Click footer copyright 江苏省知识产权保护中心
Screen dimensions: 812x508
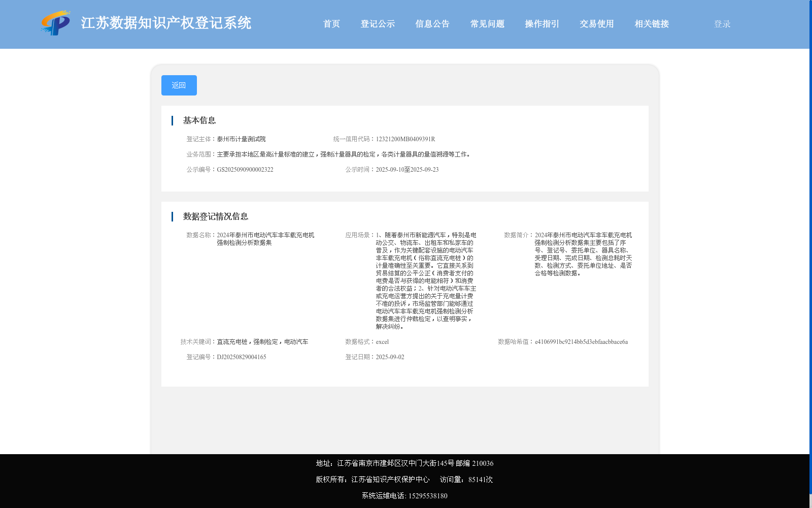click(390, 480)
